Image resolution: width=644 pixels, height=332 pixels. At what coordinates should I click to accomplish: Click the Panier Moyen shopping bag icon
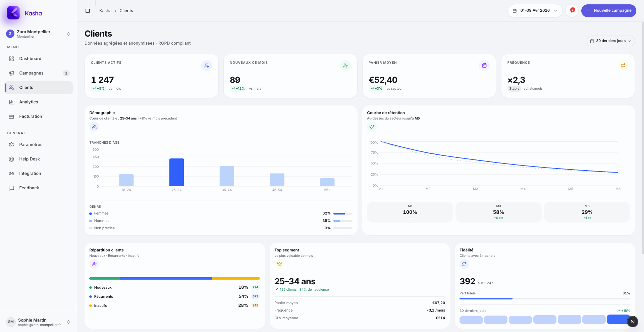click(x=484, y=65)
